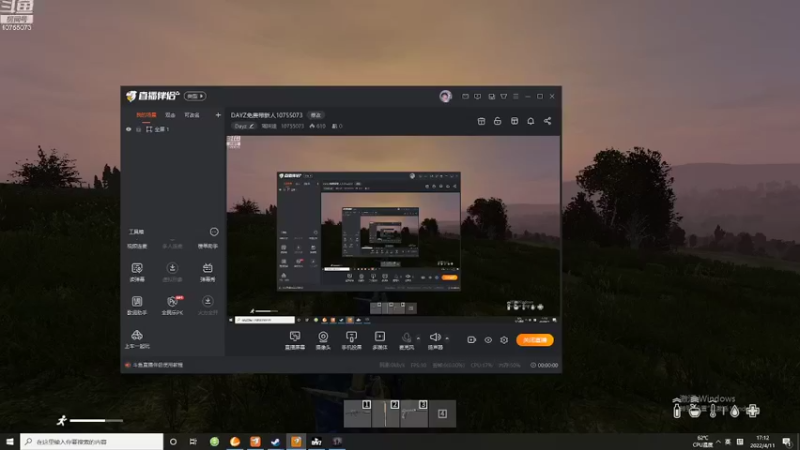Select the first scene tab highlighted orange
Image resolution: width=800 pixels, height=450 pixels.
(146, 115)
